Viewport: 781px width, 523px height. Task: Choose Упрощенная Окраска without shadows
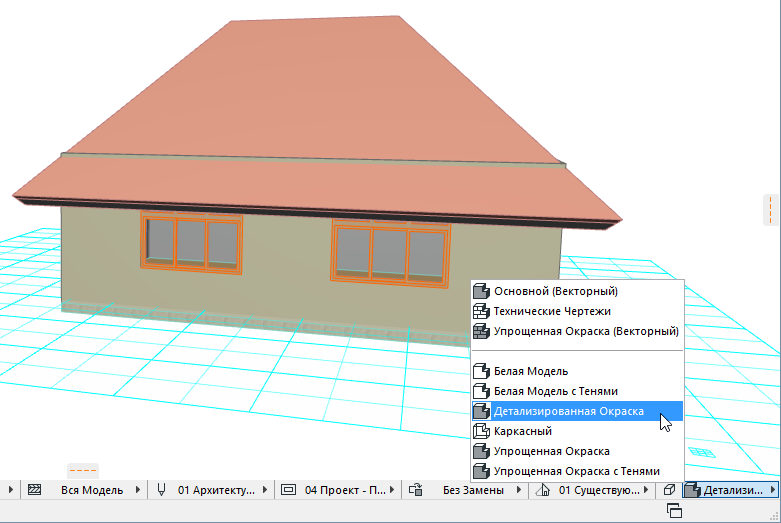click(577, 451)
